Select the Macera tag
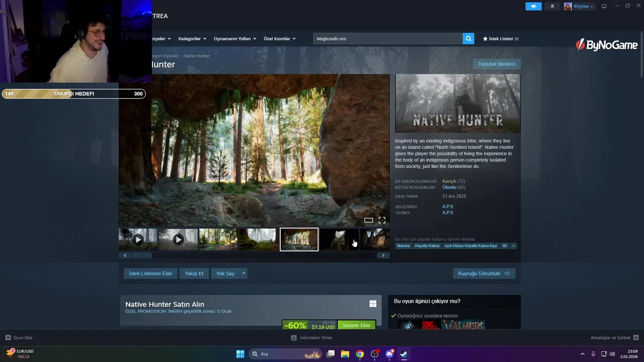 404,246
